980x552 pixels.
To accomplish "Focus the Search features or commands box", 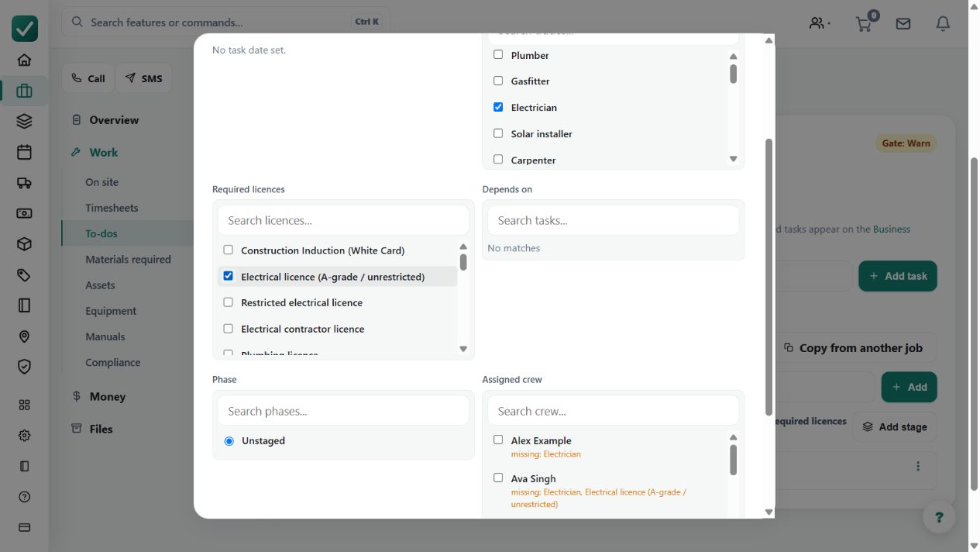I will coord(226,22).
